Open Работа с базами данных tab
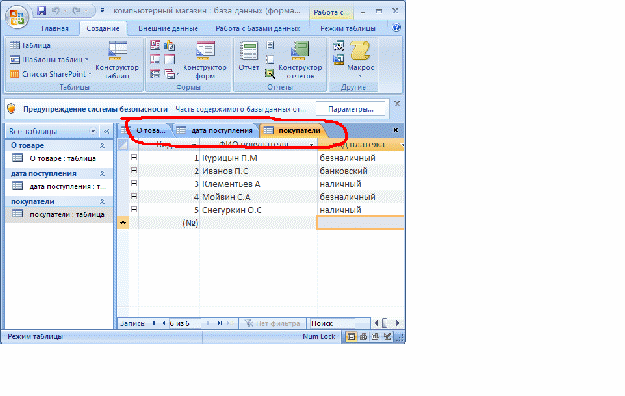Screen dimensions: 625x396 click(x=257, y=29)
